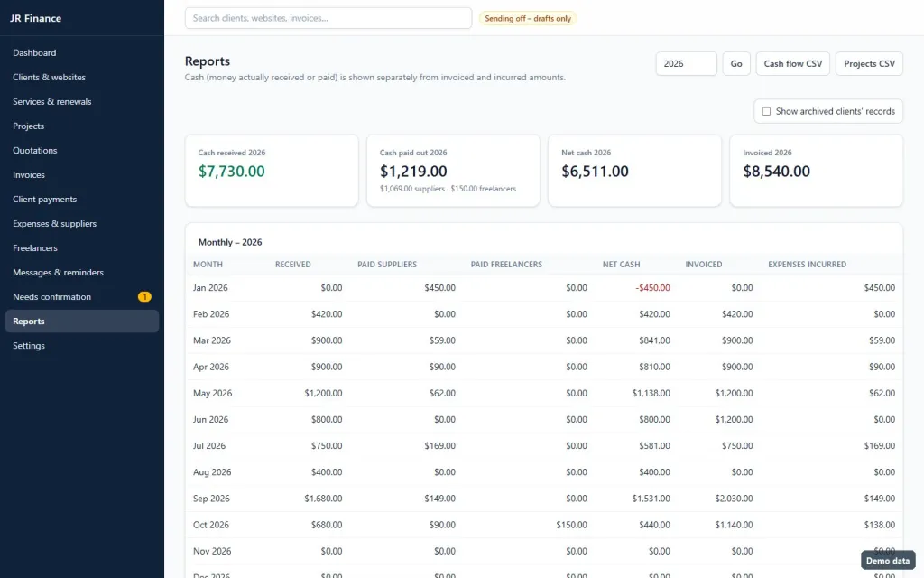Click the INVOICED column header
Screen dimensions: 924x578
[x=704, y=265]
